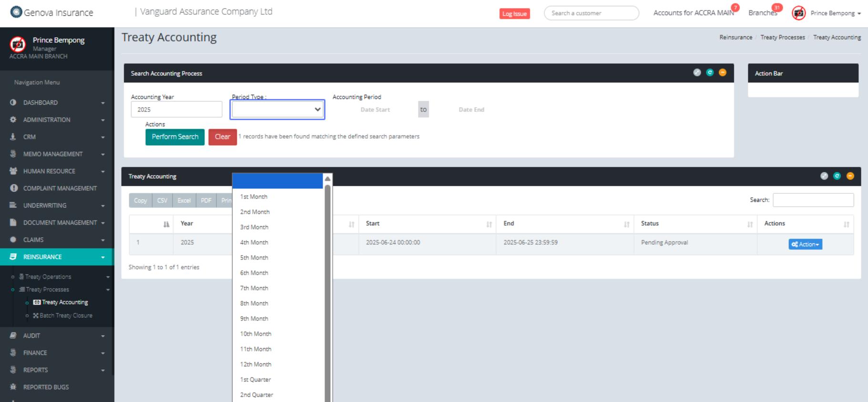Click the dropdown list scrollbar up arrow
The image size is (868, 402).
click(327, 179)
